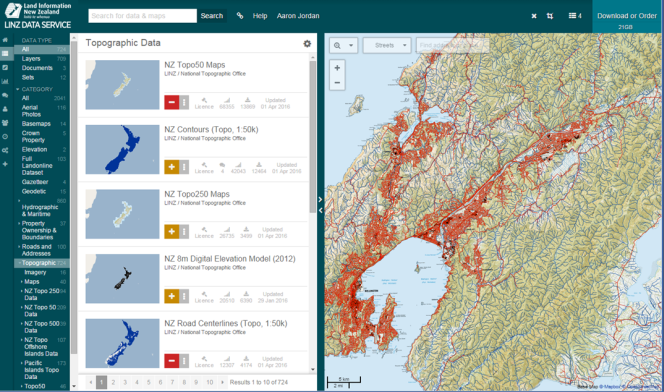Image resolution: width=664 pixels, height=392 pixels.
Task: Click Download or Order button
Action: (x=627, y=16)
